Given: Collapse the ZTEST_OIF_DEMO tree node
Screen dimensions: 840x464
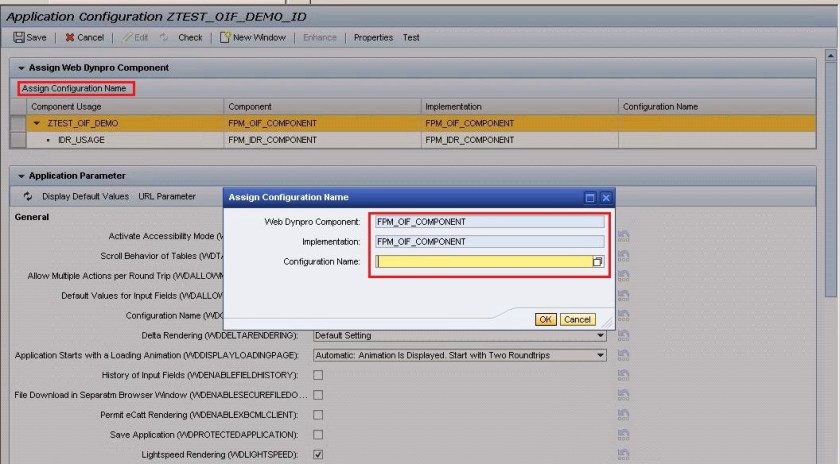Looking at the screenshot, I should coord(36,123).
